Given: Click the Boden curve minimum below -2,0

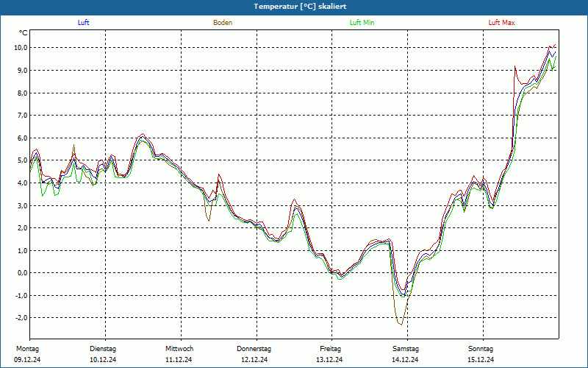Looking at the screenshot, I should [401, 324].
